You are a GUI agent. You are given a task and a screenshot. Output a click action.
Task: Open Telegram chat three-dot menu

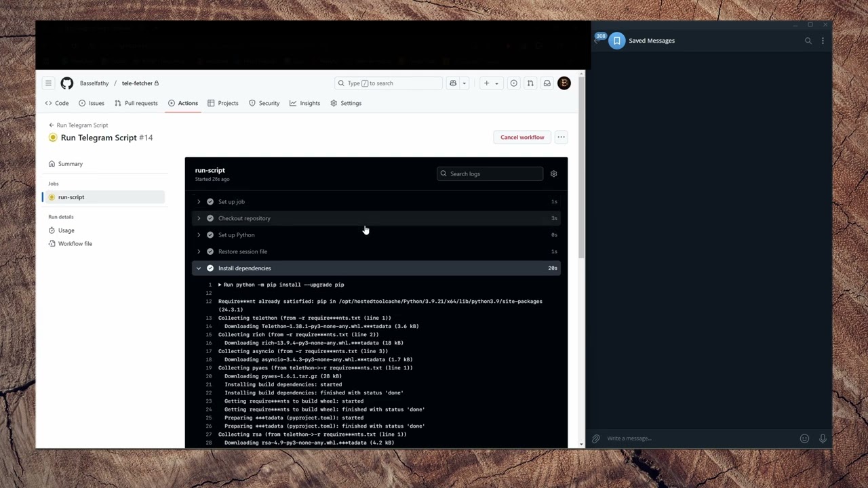[x=823, y=41]
